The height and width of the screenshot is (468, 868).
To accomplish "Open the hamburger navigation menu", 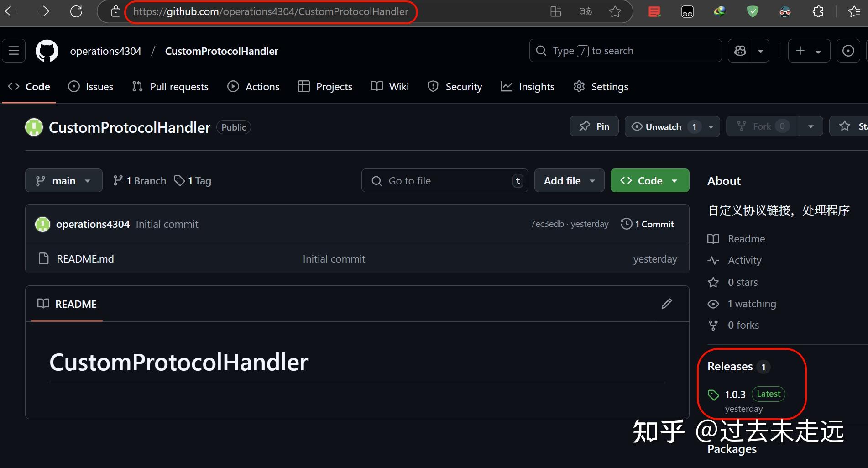I will pos(13,51).
